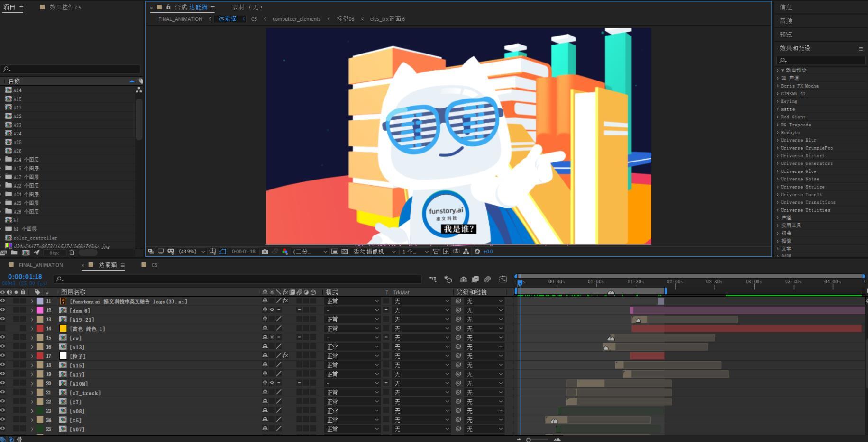
Task: Open the 素材 (无) footage tab
Action: (x=247, y=8)
